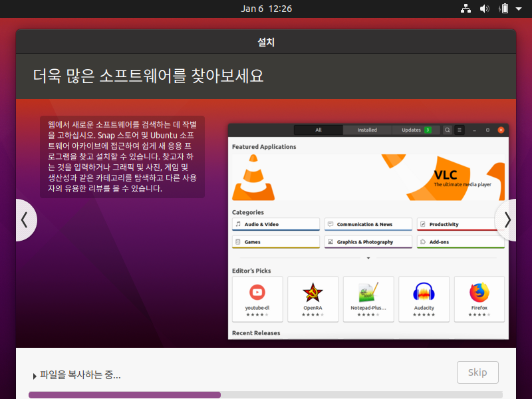Click the Categories heading
The image size is (532, 399).
[x=247, y=212]
